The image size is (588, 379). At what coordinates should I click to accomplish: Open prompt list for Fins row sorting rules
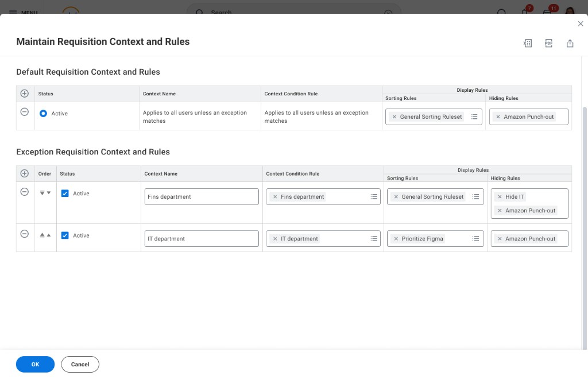pos(475,196)
